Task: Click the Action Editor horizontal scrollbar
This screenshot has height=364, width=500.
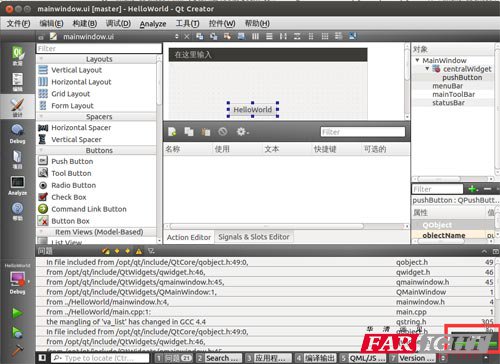Action: pyautogui.click(x=267, y=226)
